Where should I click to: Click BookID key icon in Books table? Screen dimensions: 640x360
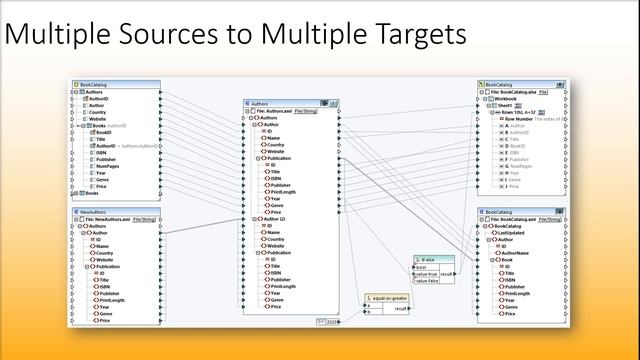coord(93,132)
